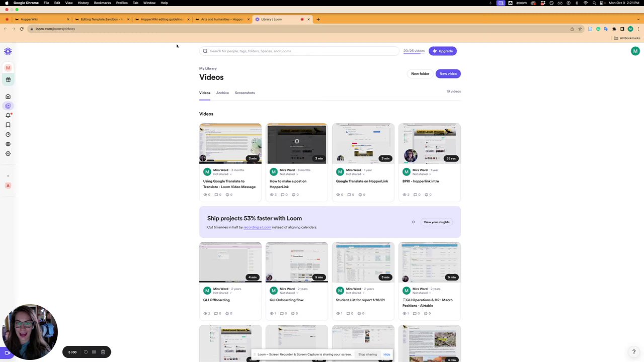Switch to the A workspace avatar
The width and height of the screenshot is (644, 362).
point(8,186)
